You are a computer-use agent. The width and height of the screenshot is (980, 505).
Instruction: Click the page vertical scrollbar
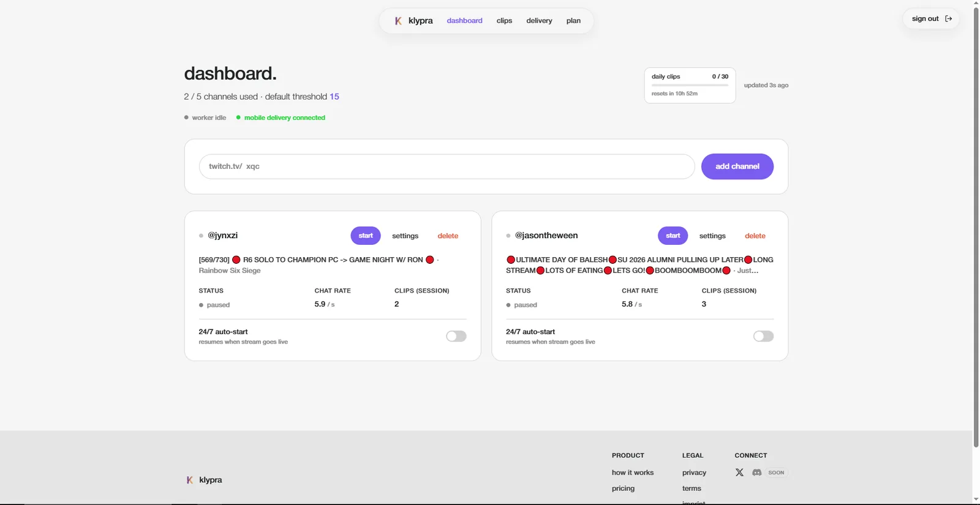(x=976, y=226)
